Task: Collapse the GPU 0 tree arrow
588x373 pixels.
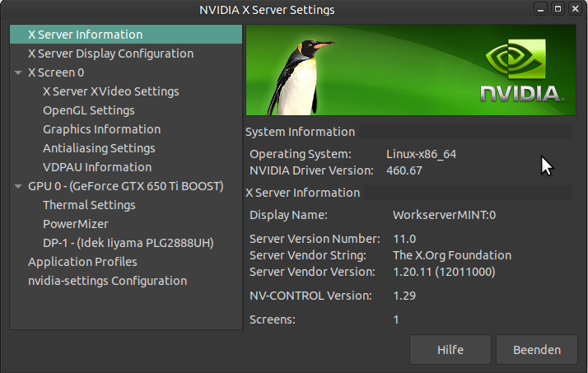Action: coord(18,186)
